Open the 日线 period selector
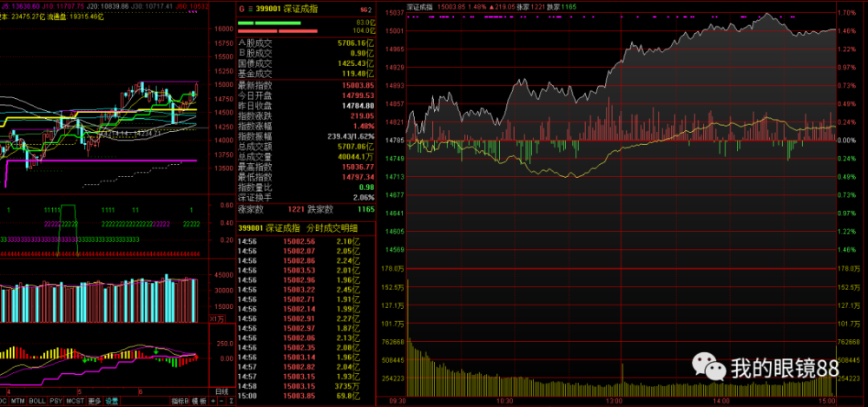This screenshot has height=407, width=868. tap(222, 391)
